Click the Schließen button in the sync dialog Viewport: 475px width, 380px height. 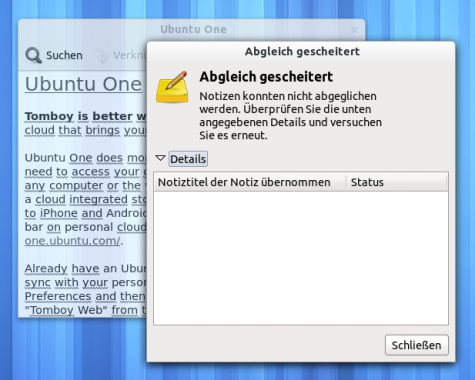pyautogui.click(x=417, y=345)
